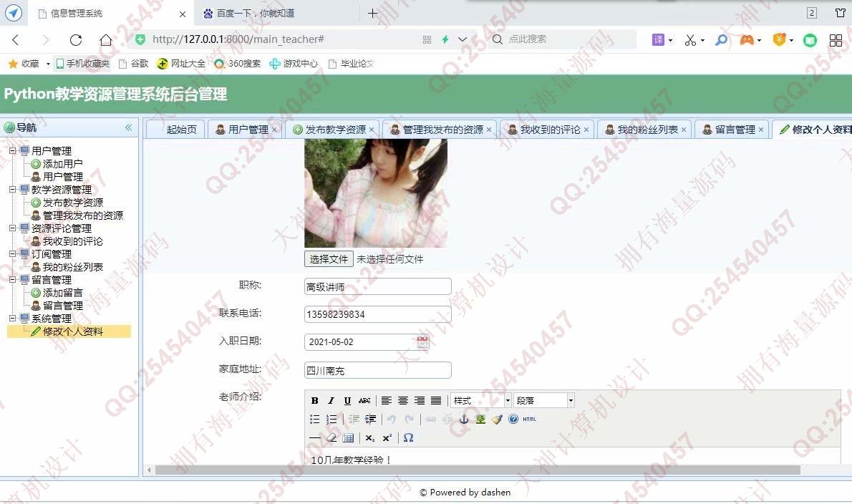Click the 联系电话 phone number field
The height and width of the screenshot is (504, 852).
(377, 314)
